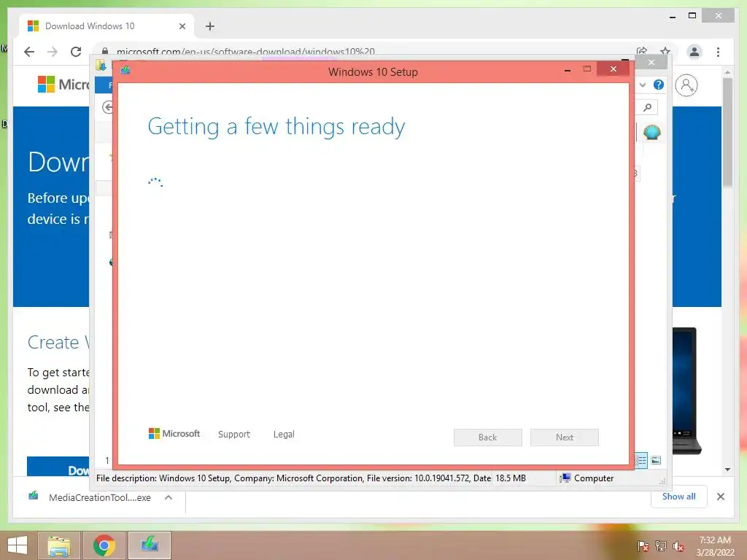Click the Next button in Windows 10 Setup
This screenshot has height=560, width=747.
(x=564, y=437)
